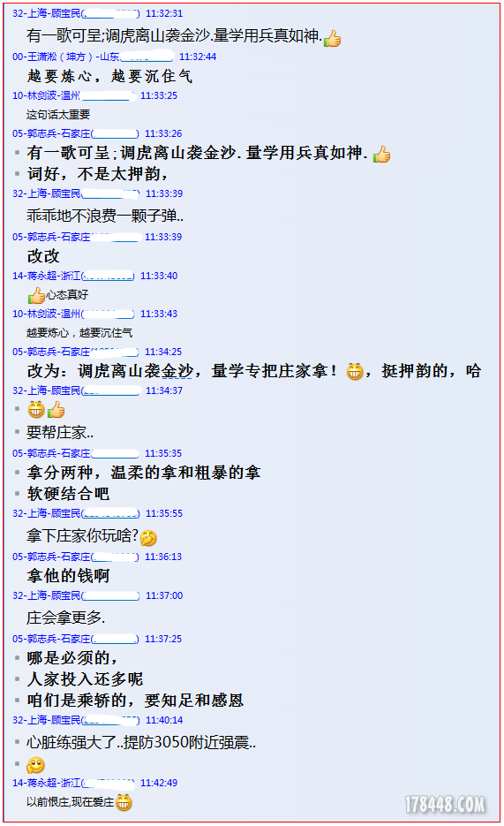The image size is (504, 826).
Task: Click the message 越要炼心,越要沉住气 in bold
Action: 110,76
